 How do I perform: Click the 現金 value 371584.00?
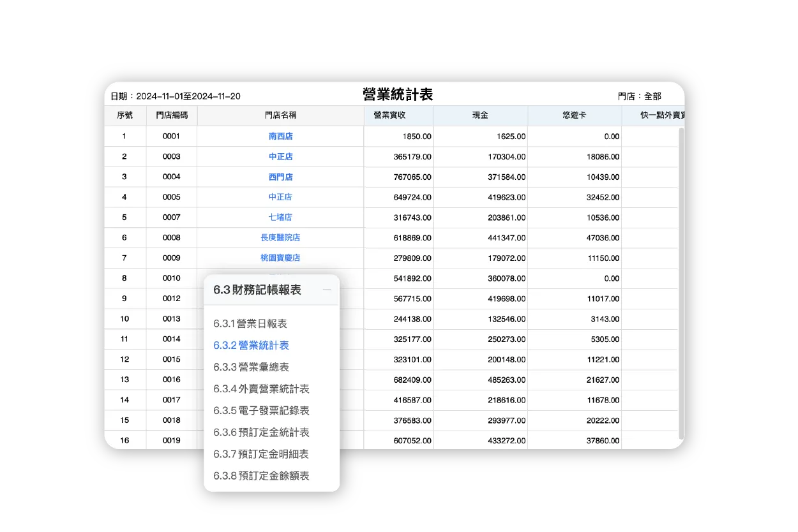(x=507, y=177)
